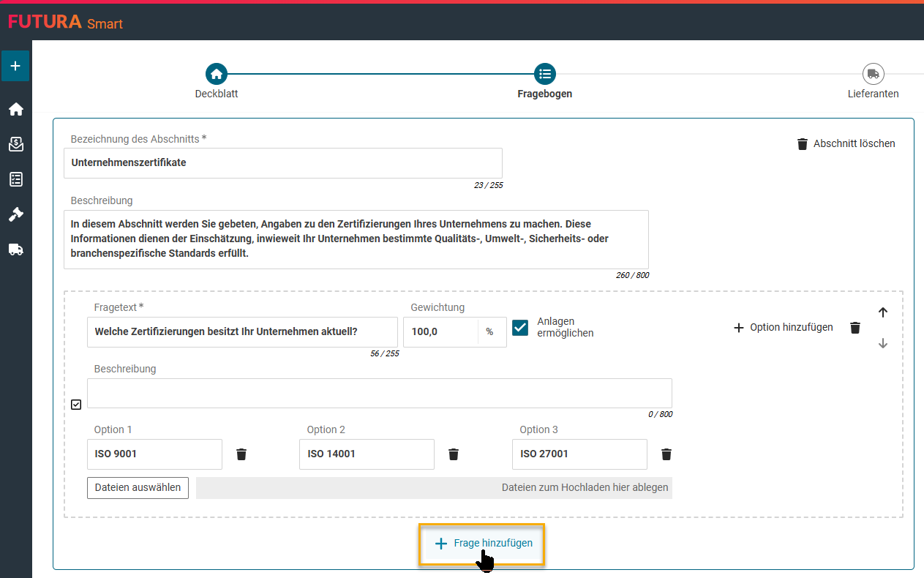924x578 pixels.
Task: Delete option ISO 9001 via trash icon
Action: (x=241, y=454)
